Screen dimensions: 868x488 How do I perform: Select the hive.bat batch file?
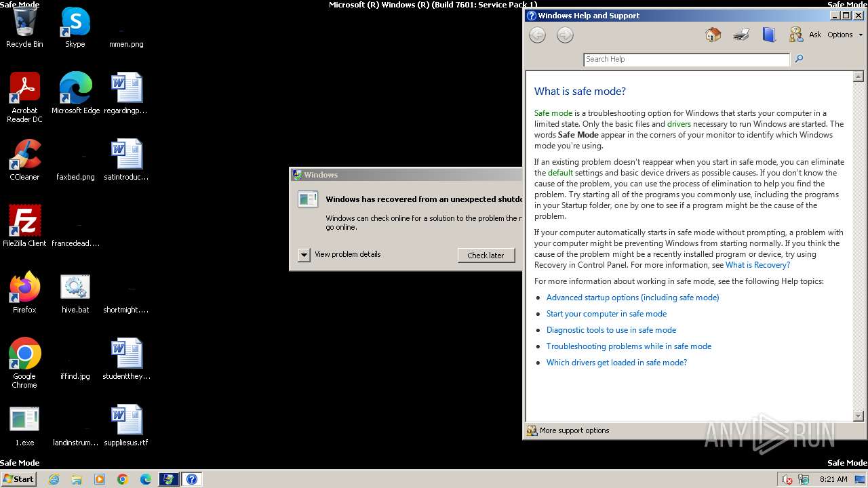click(75, 293)
